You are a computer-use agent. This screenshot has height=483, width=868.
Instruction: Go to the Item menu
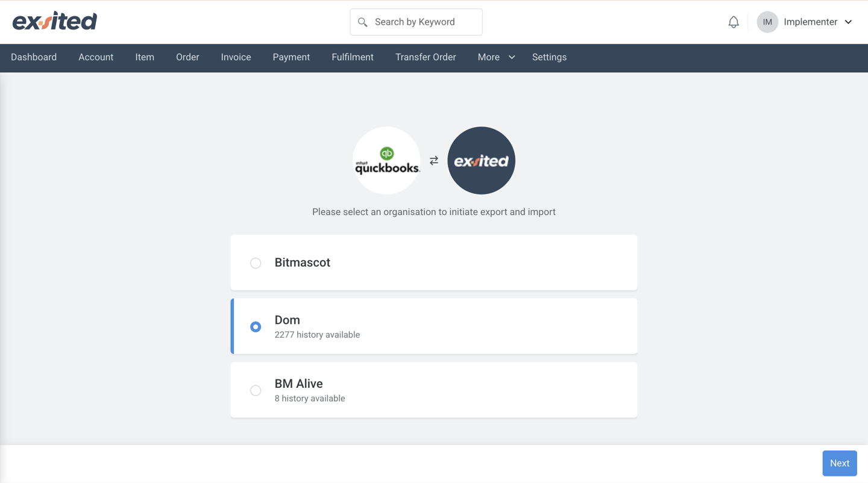point(145,57)
